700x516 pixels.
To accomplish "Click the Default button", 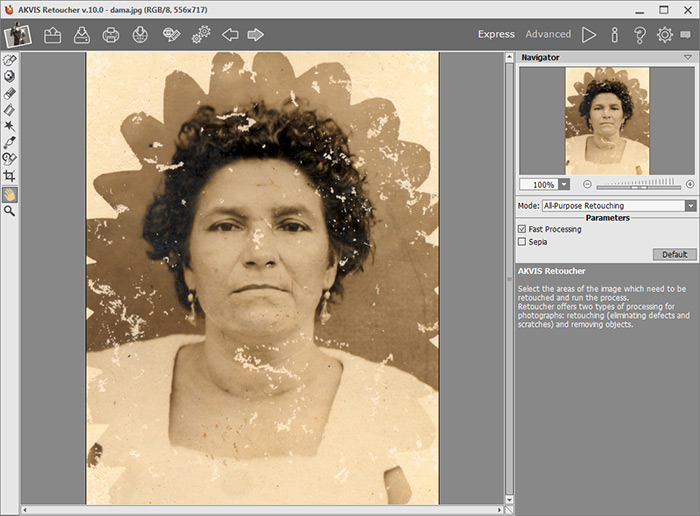I will click(675, 254).
